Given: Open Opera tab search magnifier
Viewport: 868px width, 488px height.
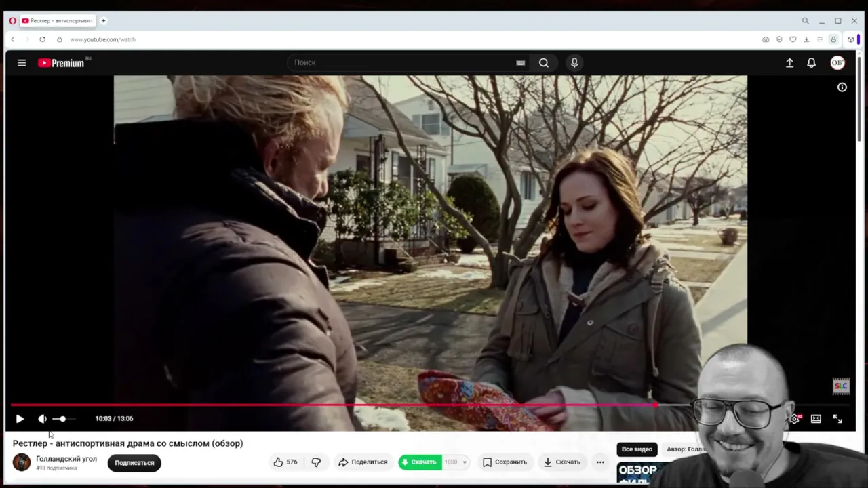Looking at the screenshot, I should [805, 21].
